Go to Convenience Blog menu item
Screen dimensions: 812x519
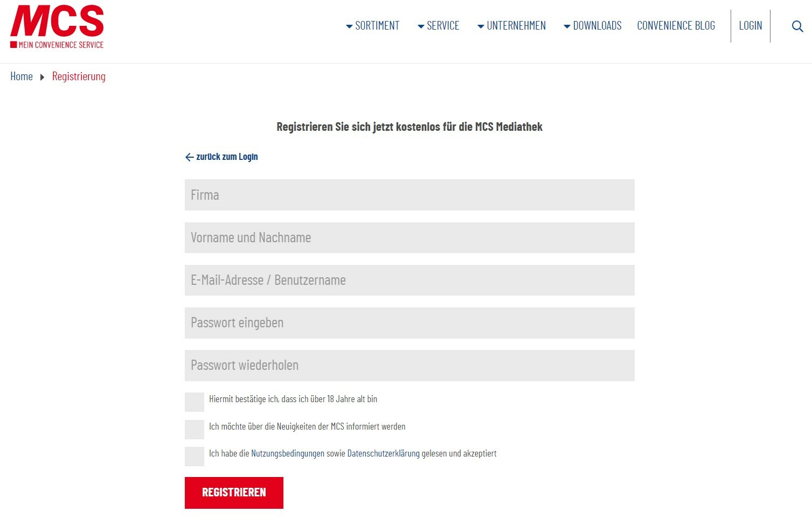coord(676,26)
